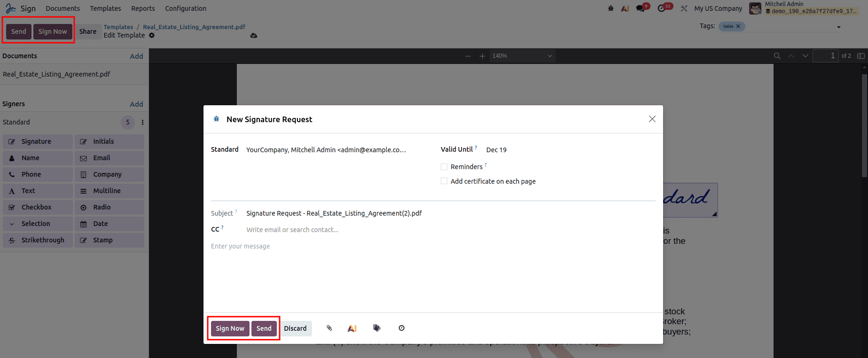Click the page number input box
The image size is (868, 358).
tap(826, 56)
